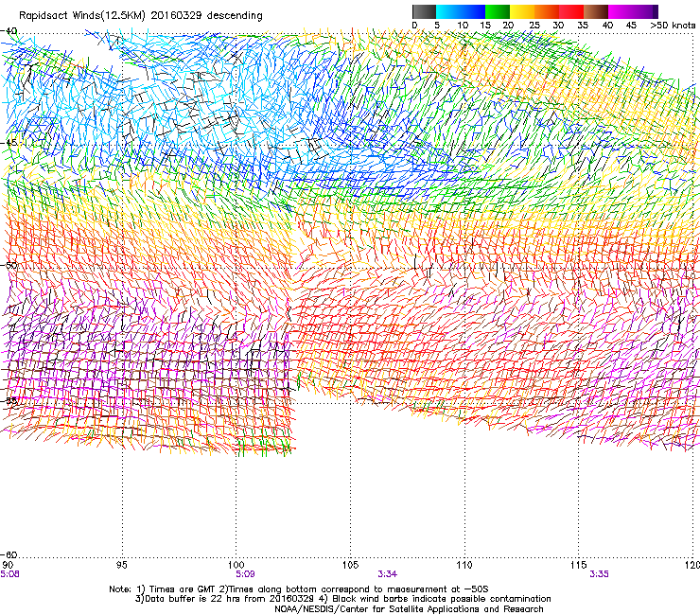Click legend scale value "0"
Viewport: 700px width, 615px height.
tap(414, 26)
